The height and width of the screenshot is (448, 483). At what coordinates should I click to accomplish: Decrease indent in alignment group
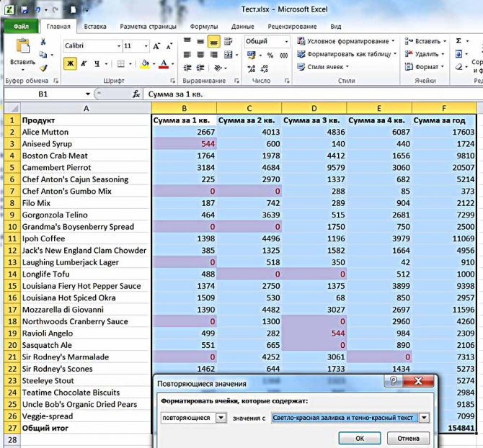(187, 68)
